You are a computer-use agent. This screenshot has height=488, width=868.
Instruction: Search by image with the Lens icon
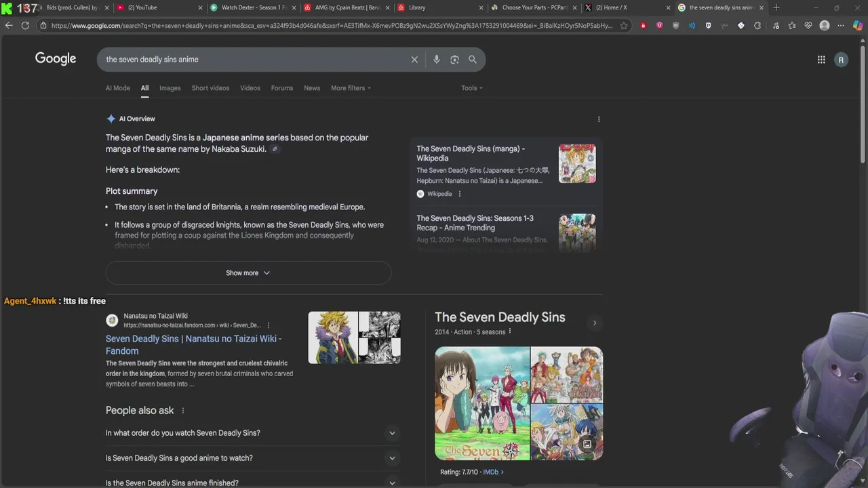pos(454,60)
